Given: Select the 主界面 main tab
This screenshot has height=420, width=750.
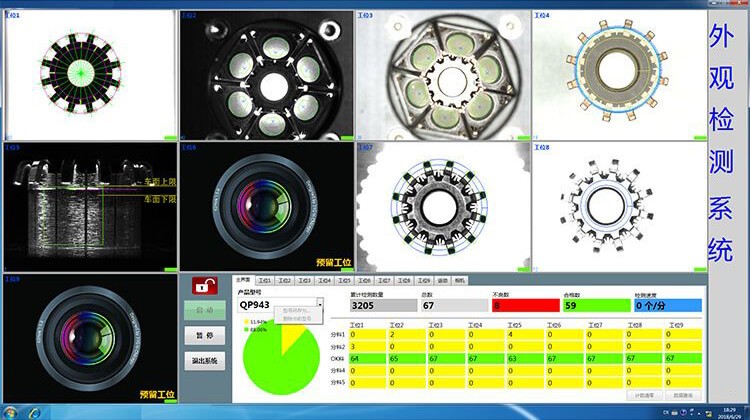Looking at the screenshot, I should point(243,281).
